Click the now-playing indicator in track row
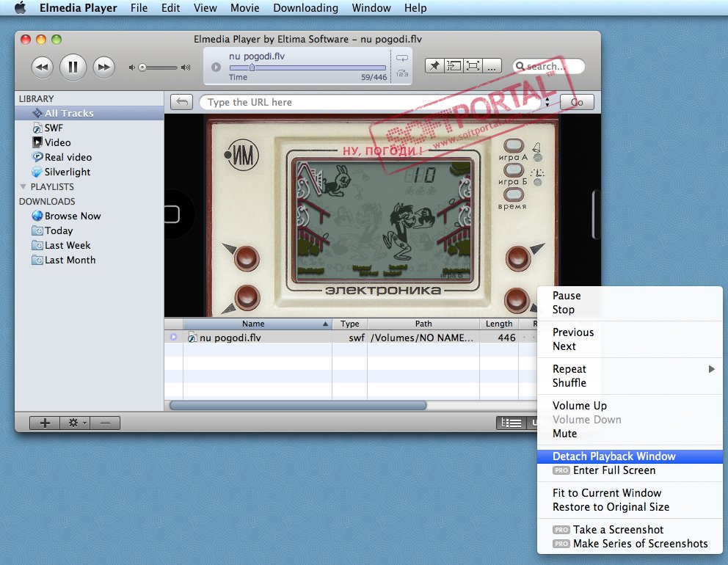 coord(174,337)
